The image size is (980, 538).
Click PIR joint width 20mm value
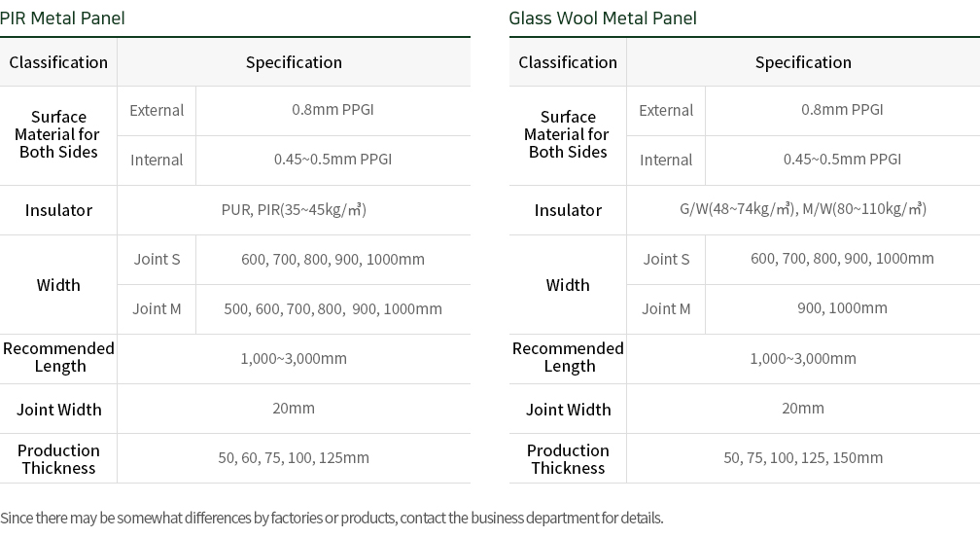[x=294, y=409]
